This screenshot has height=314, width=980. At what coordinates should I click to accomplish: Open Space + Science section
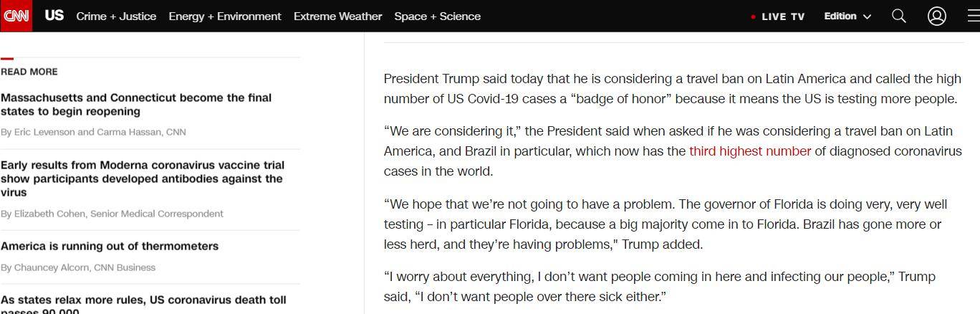click(x=437, y=16)
